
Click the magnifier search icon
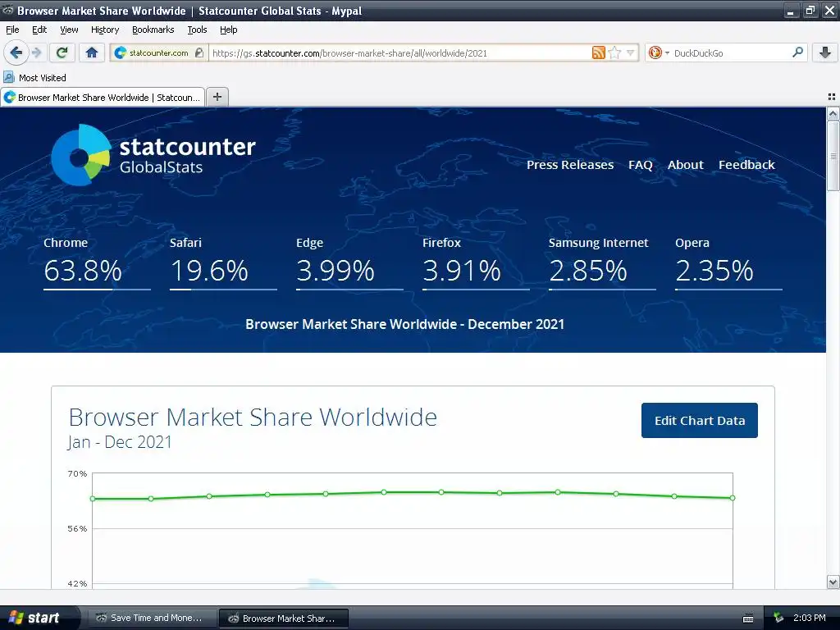[x=797, y=52]
